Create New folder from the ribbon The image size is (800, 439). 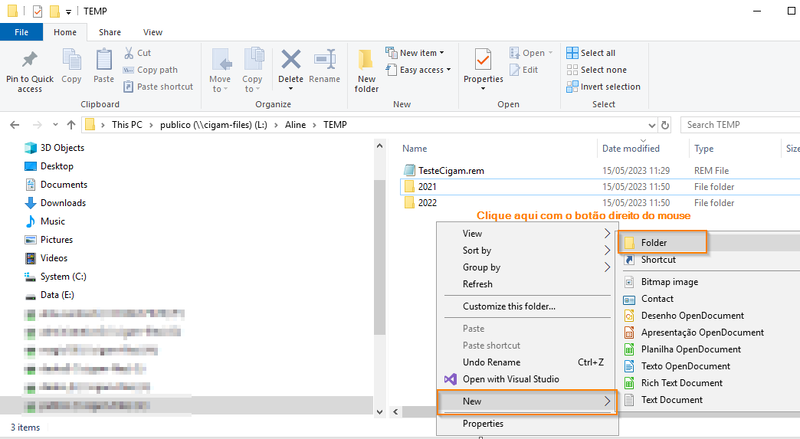pos(366,71)
